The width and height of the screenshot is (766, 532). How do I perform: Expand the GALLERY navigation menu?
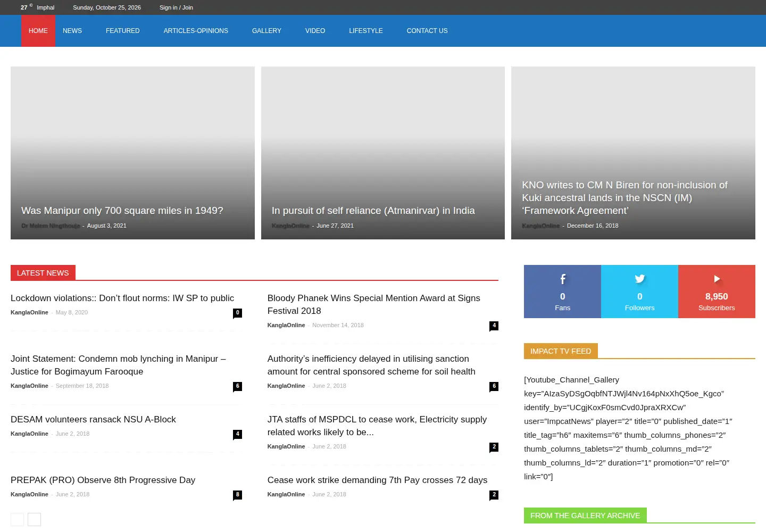(267, 31)
